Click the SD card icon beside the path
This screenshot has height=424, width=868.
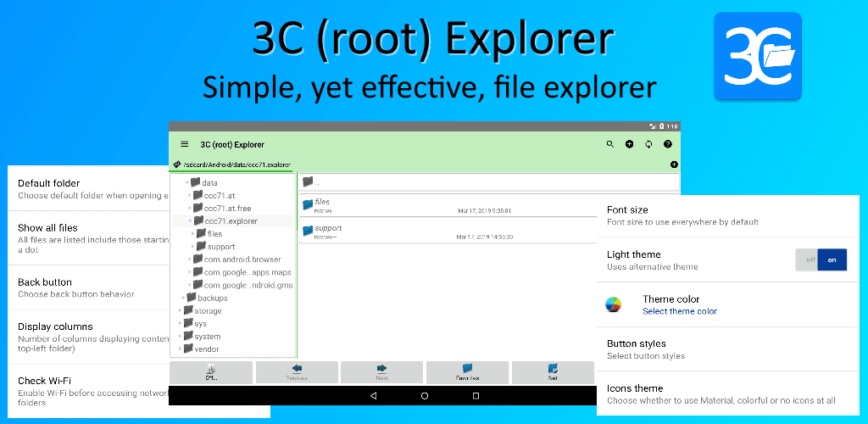pos(177,165)
